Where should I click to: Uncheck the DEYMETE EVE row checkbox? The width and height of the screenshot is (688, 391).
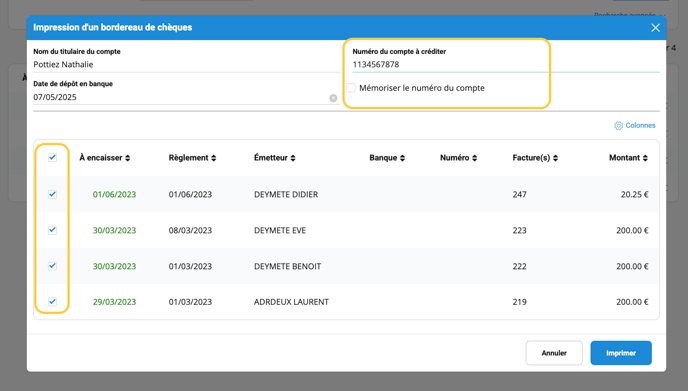coord(52,230)
